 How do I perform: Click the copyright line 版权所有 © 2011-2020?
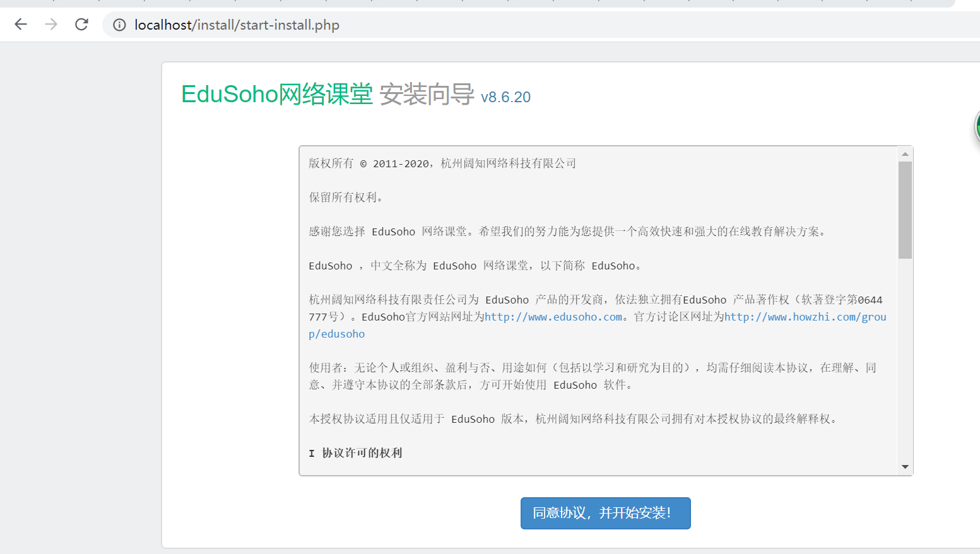tap(442, 163)
